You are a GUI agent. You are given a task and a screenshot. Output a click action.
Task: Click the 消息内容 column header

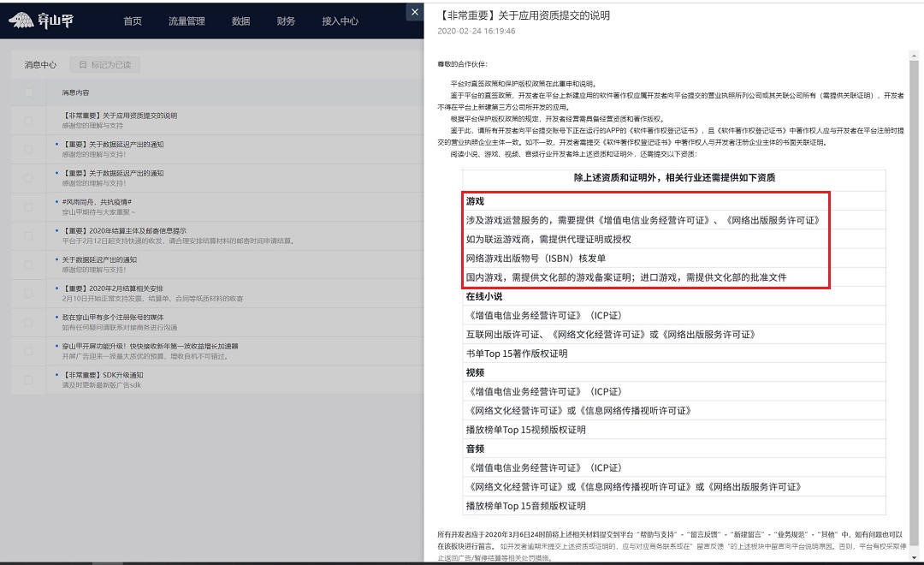[75, 92]
